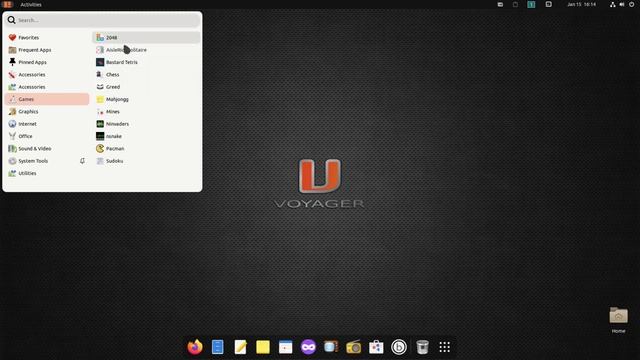Launch the purple mask icon app

(x=309, y=347)
